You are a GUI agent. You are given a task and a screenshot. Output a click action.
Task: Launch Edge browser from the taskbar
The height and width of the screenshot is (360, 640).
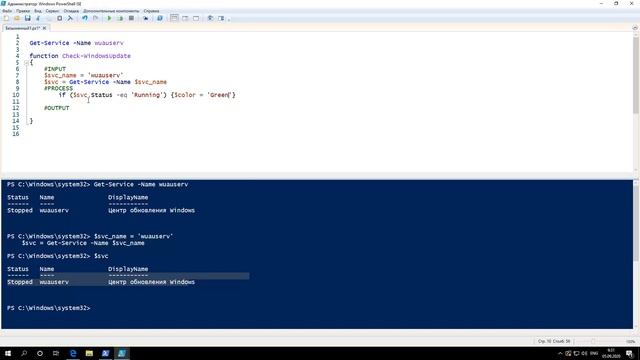tap(73, 353)
